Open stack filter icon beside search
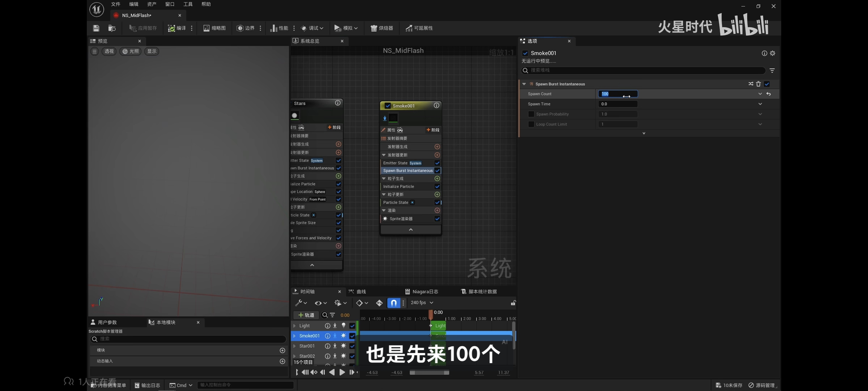 [772, 71]
